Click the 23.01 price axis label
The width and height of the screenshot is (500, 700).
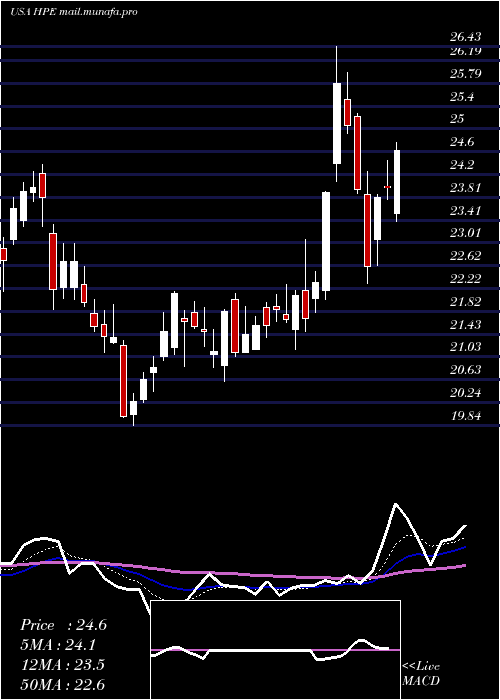(466, 233)
